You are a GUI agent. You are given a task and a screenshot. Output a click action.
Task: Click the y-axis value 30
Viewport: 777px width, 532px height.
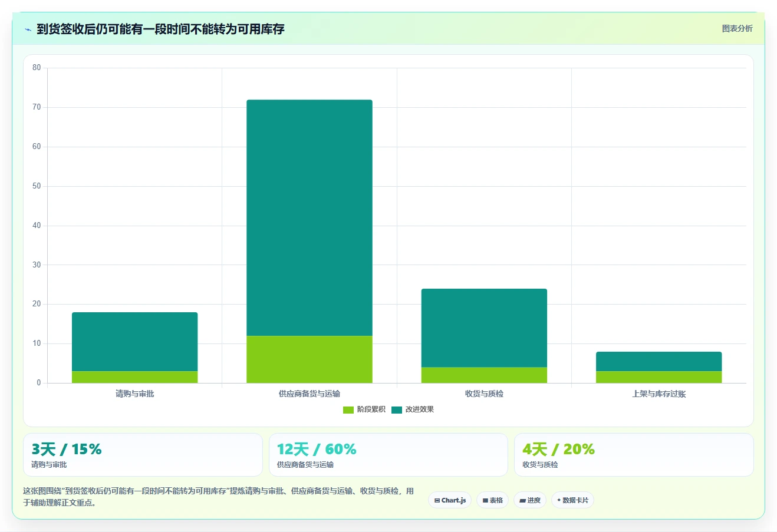click(37, 265)
